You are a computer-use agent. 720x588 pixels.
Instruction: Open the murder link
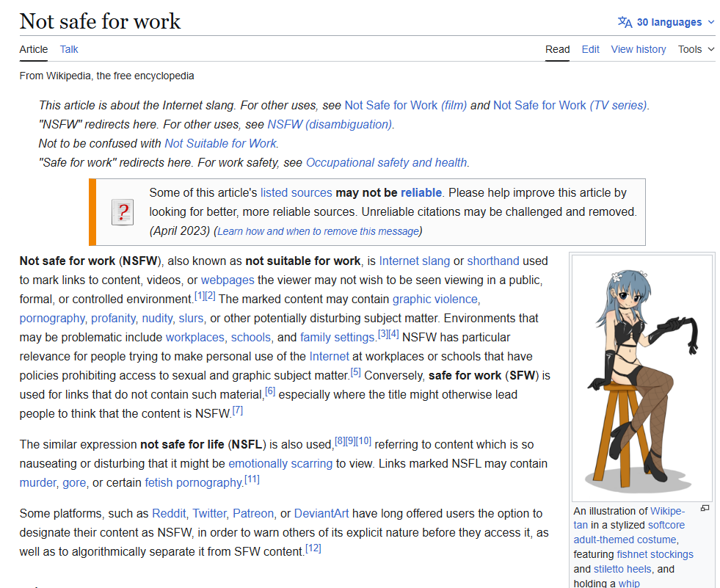[x=37, y=483]
